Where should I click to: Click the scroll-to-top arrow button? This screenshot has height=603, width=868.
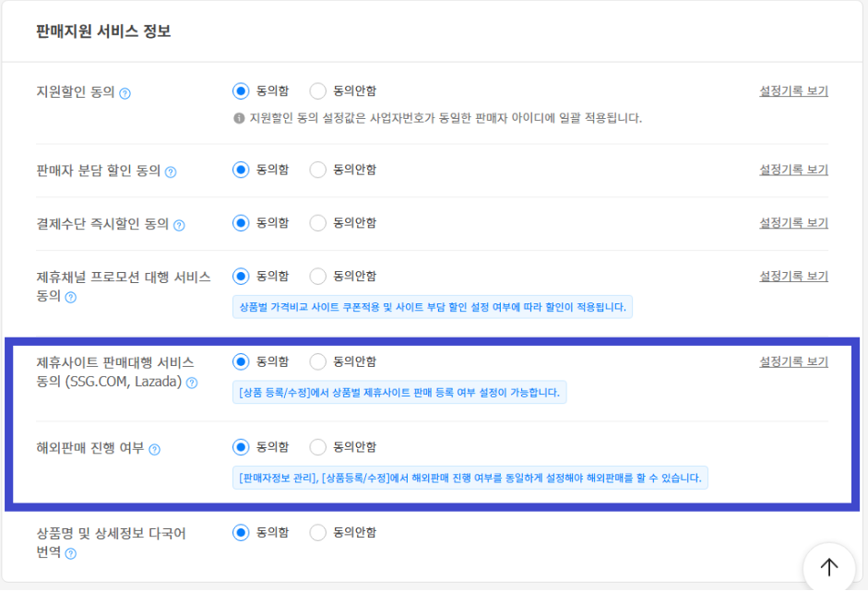coord(828,567)
